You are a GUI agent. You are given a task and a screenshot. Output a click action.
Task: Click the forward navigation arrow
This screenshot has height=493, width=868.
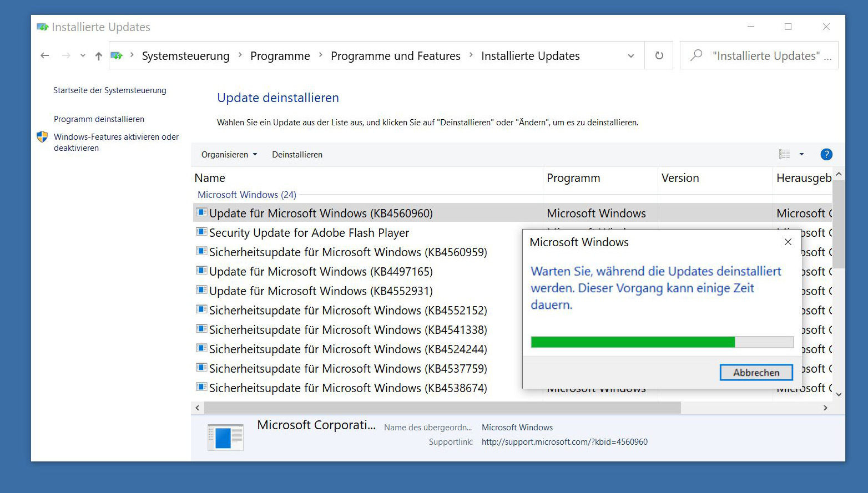65,55
